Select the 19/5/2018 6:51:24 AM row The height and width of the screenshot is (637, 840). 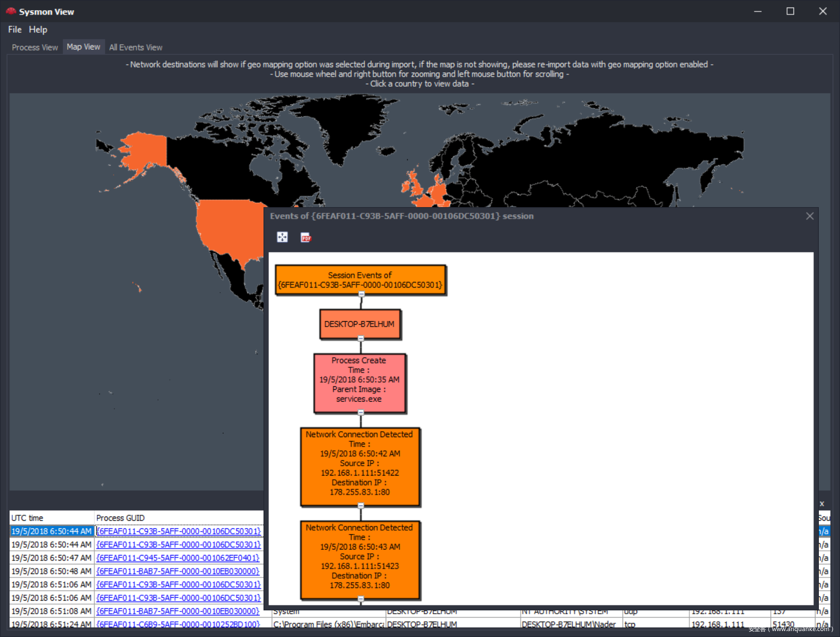coord(51,624)
